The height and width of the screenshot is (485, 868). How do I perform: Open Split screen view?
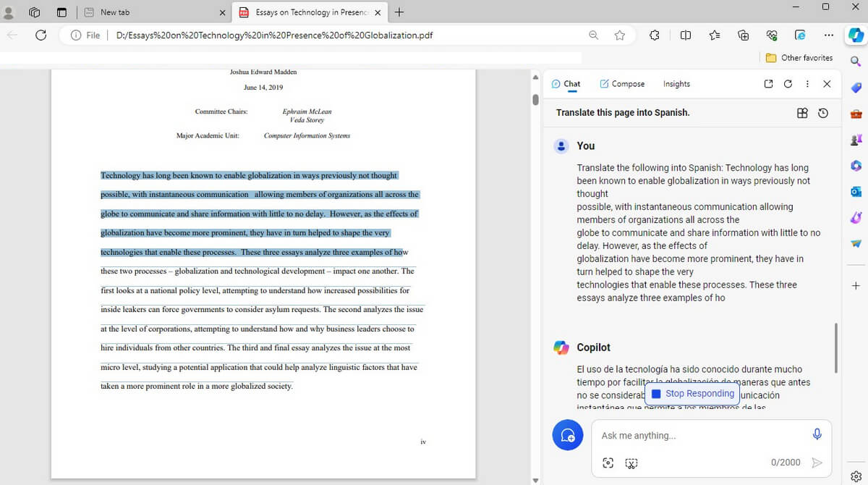[x=686, y=35]
